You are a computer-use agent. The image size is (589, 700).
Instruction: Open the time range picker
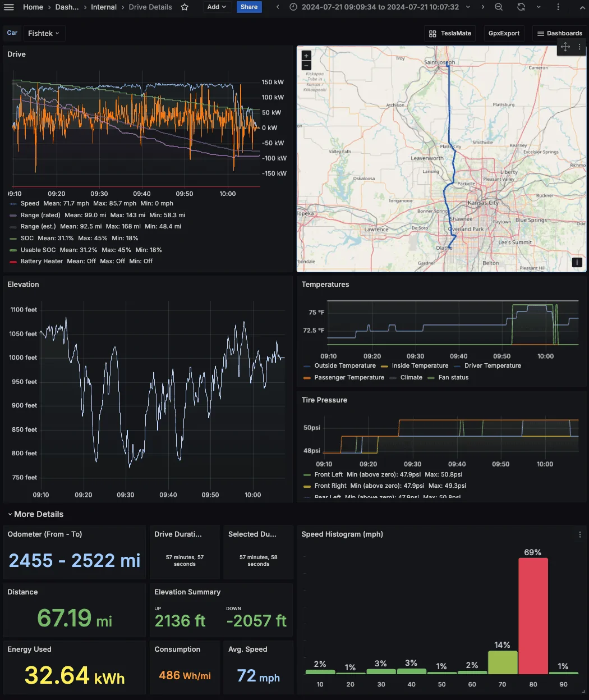click(380, 7)
